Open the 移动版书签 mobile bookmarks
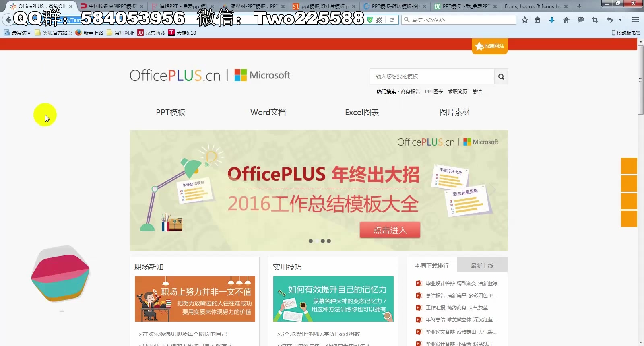The height and width of the screenshot is (346, 644). [626, 33]
